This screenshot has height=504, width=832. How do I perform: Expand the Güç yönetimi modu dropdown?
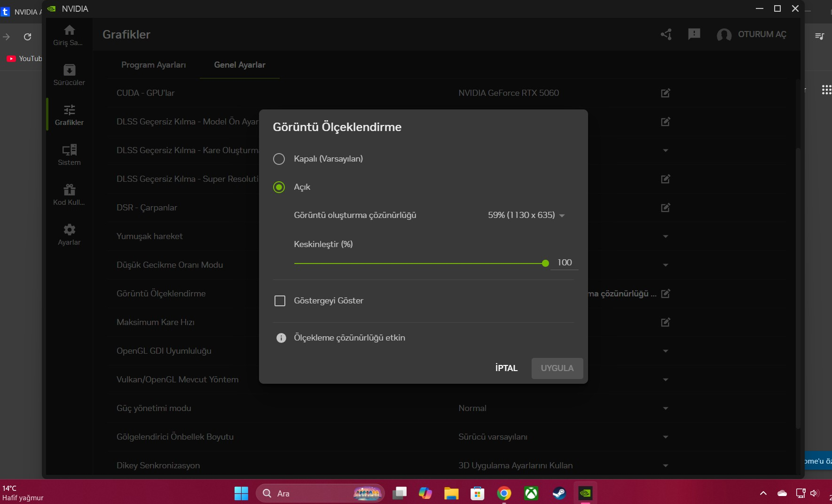(666, 408)
